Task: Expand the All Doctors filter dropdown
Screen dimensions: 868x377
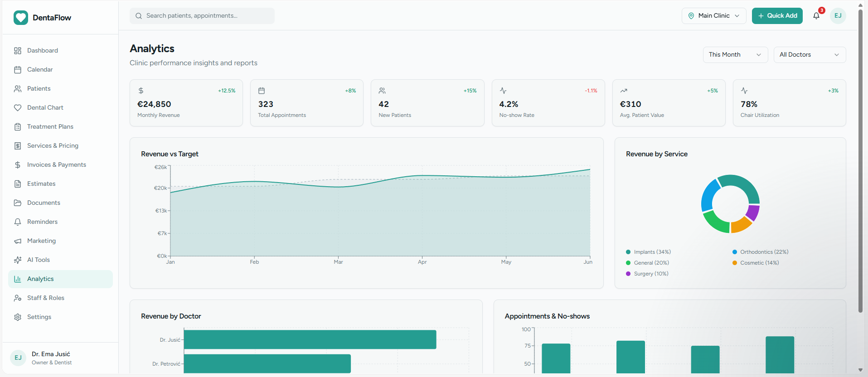Action: coord(810,55)
